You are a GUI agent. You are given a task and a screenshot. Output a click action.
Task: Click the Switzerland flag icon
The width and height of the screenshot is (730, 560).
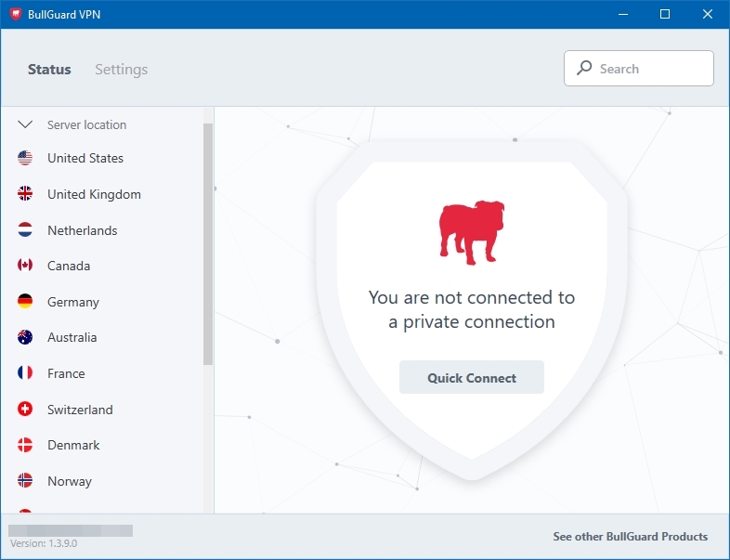coord(25,409)
